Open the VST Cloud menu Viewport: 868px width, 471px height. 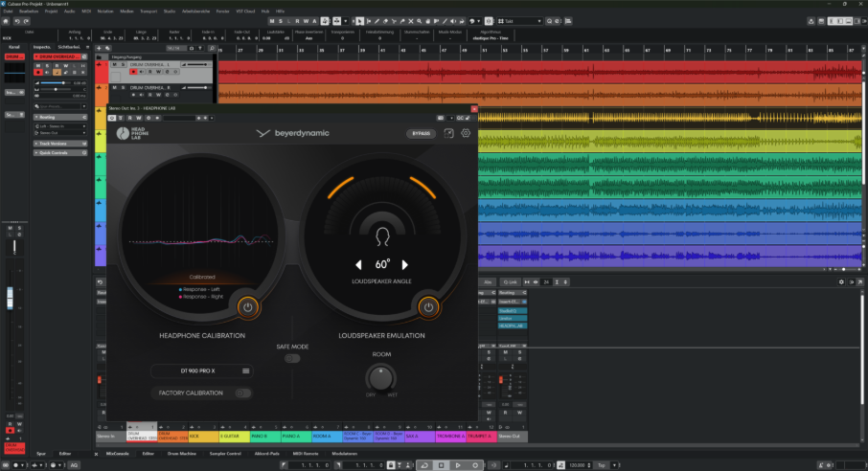click(245, 11)
